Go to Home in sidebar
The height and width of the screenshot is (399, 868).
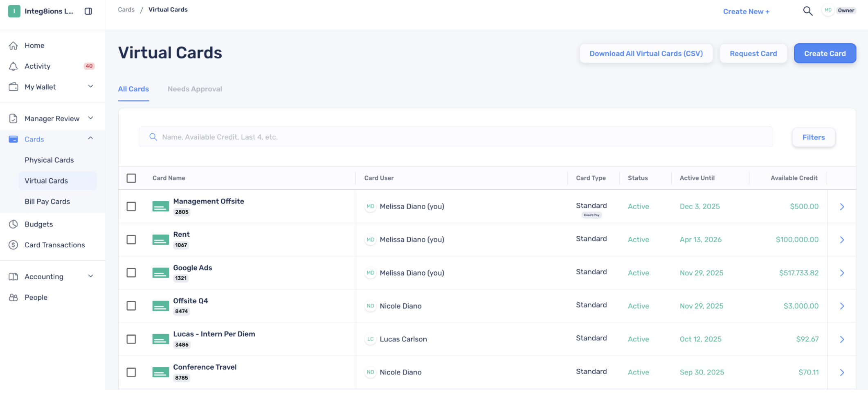click(x=34, y=45)
